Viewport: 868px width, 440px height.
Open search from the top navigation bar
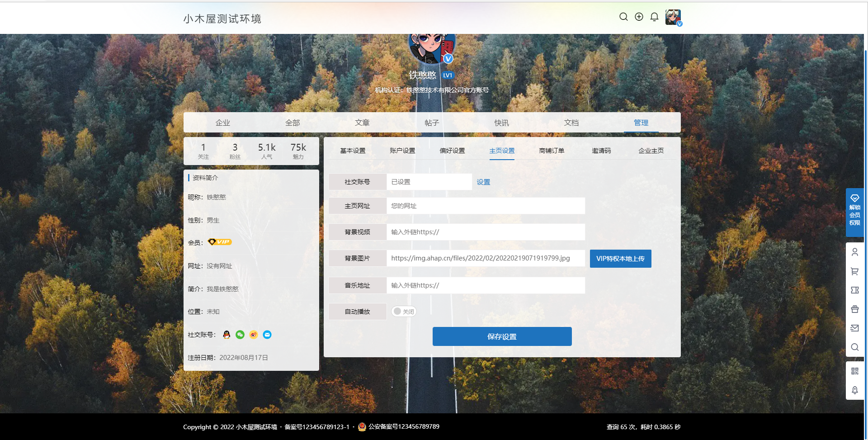coord(623,17)
